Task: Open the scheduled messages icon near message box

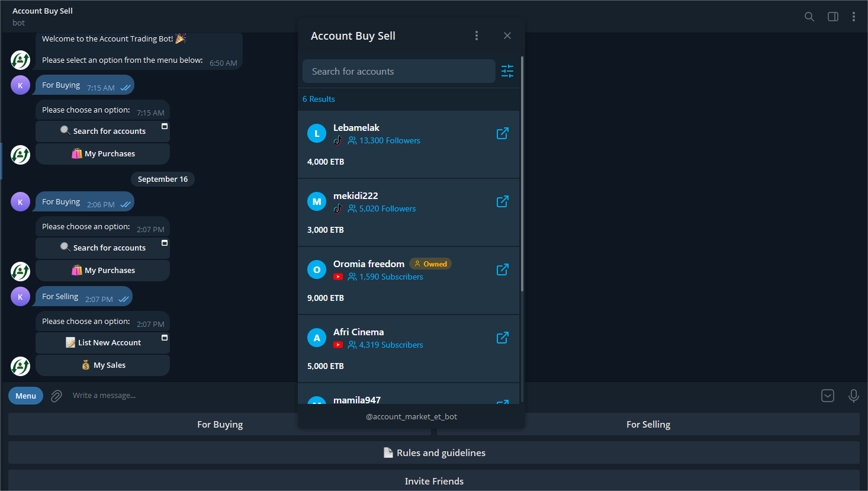Action: pyautogui.click(x=827, y=396)
